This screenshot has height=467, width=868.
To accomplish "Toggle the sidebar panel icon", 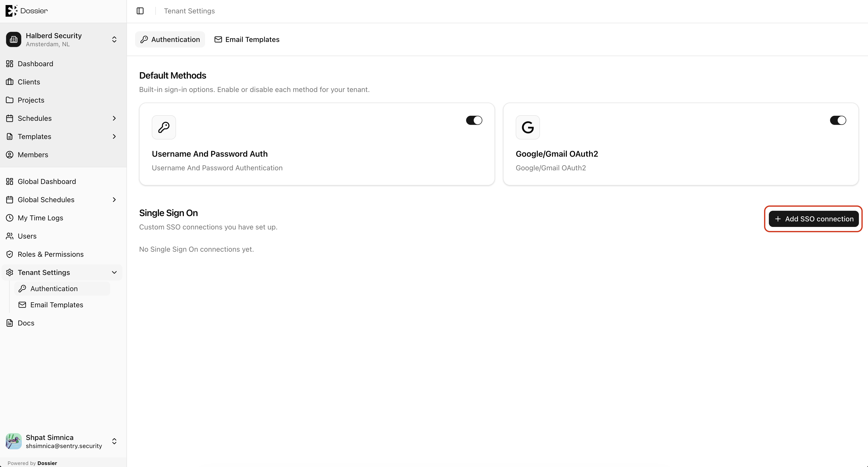I will (140, 11).
